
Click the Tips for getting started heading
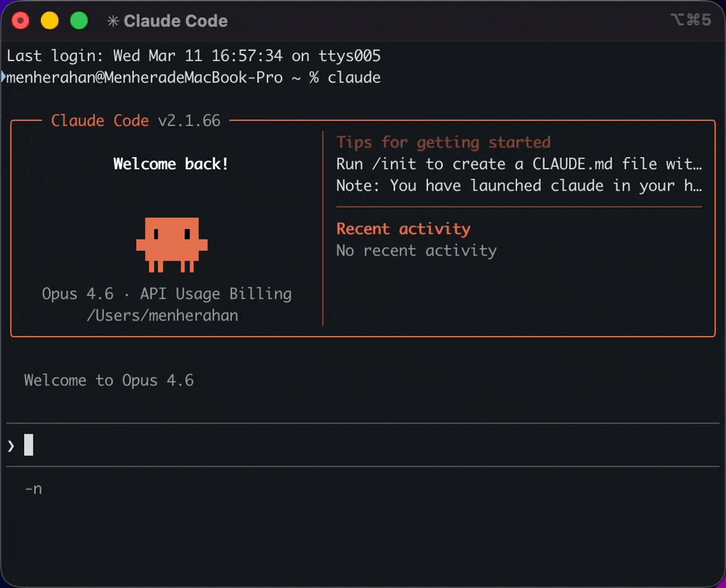(x=444, y=142)
